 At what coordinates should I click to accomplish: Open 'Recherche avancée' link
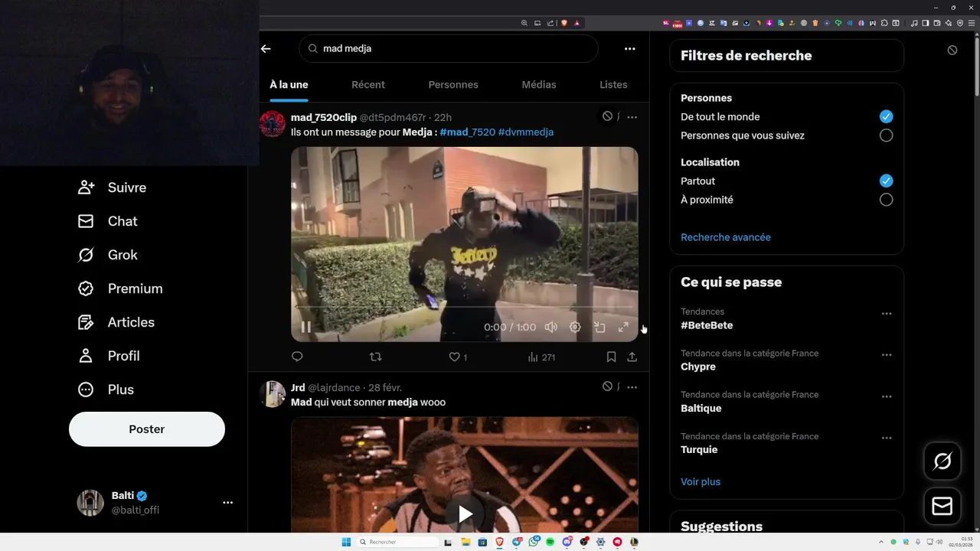[x=726, y=237]
